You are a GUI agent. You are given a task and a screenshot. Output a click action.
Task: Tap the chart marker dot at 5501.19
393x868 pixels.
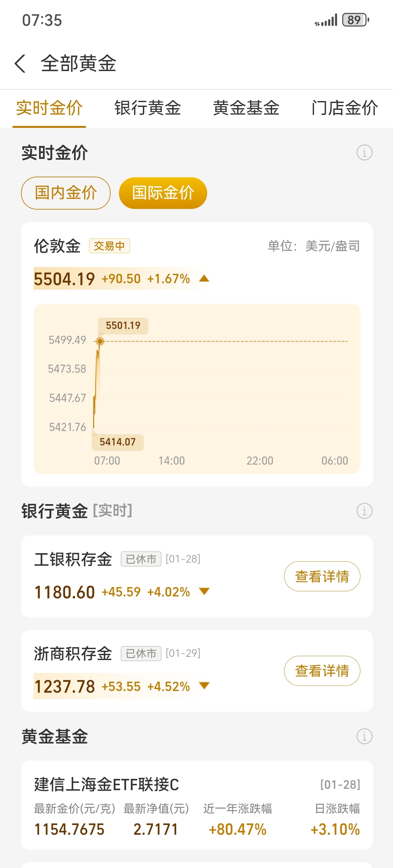coord(100,341)
